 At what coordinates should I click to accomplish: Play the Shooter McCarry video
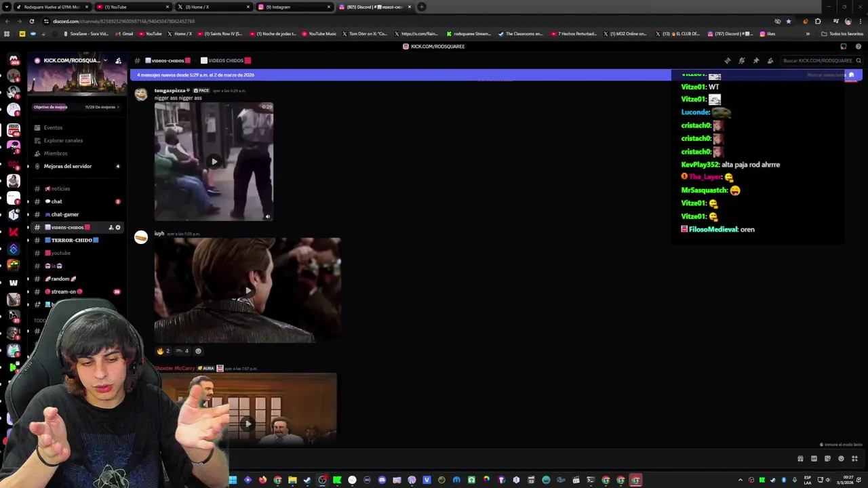tap(248, 424)
